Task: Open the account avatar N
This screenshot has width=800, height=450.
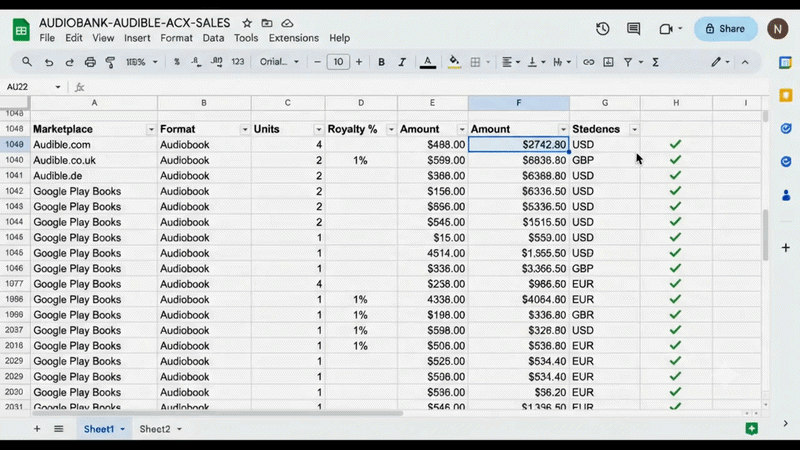Action: coord(778,29)
